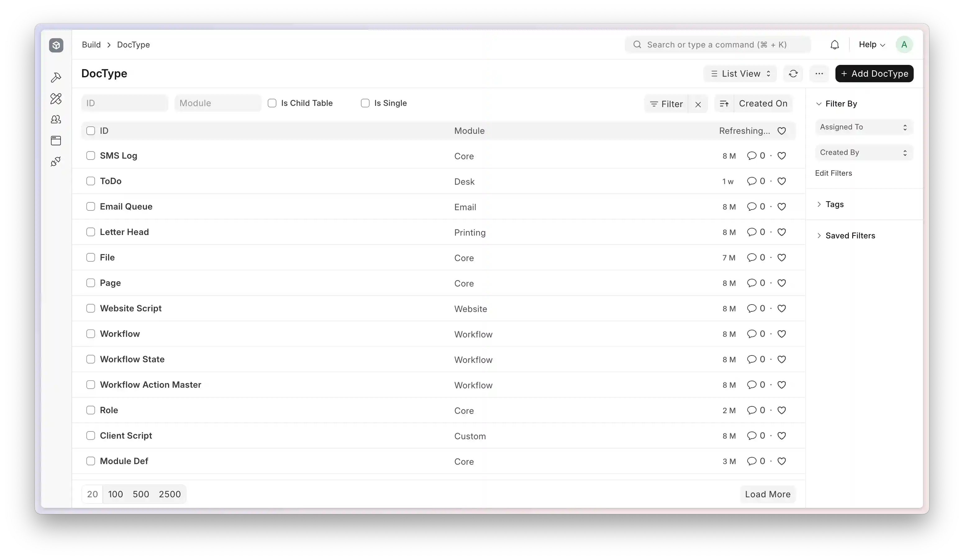This screenshot has height=560, width=964.
Task: Collapse the Filter By section
Action: (x=819, y=104)
